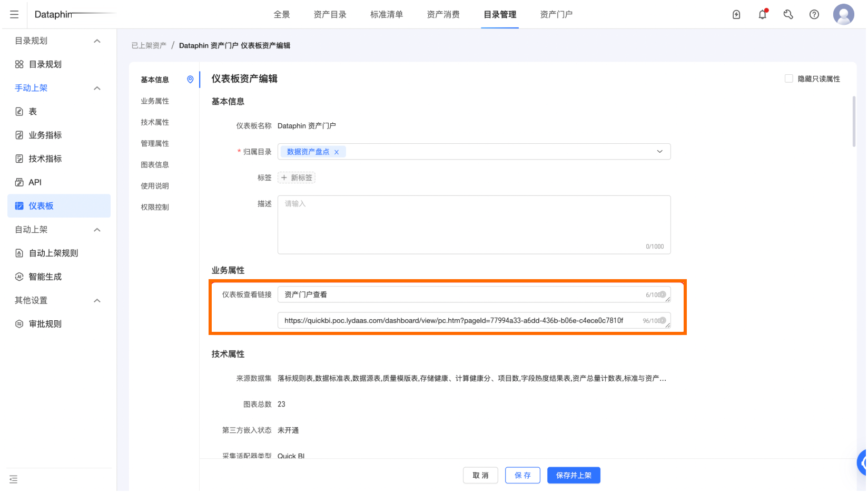Image resolution: width=868 pixels, height=493 pixels.
Task: Select 仪表板 in the sidebar
Action: 59,206
